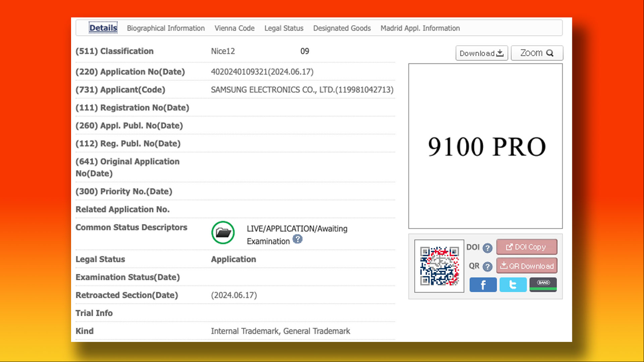Open the Designated Goods tab
The height and width of the screenshot is (362, 644).
pyautogui.click(x=342, y=28)
